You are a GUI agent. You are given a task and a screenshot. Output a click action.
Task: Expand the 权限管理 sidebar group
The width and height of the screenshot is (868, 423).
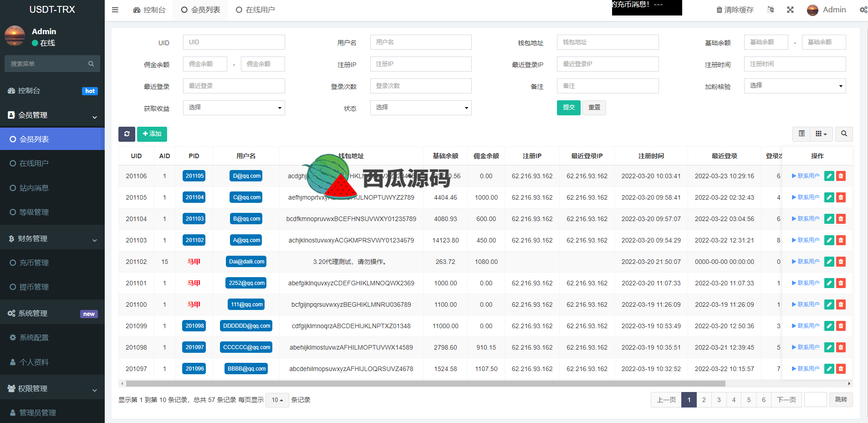click(x=52, y=389)
